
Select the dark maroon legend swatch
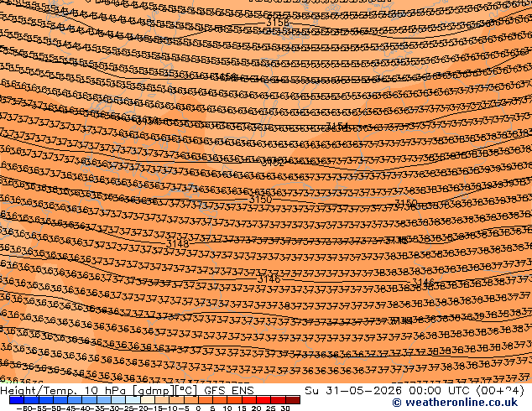pos(293,400)
